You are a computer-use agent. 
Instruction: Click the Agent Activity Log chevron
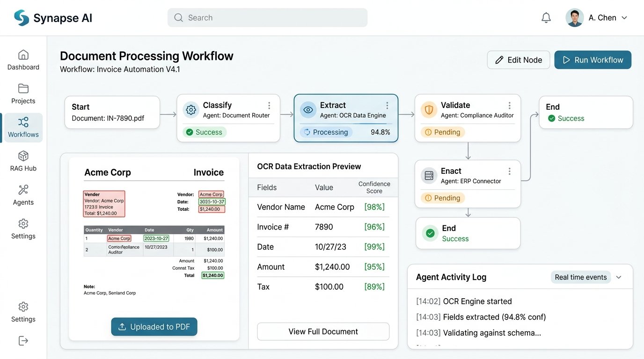619,277
